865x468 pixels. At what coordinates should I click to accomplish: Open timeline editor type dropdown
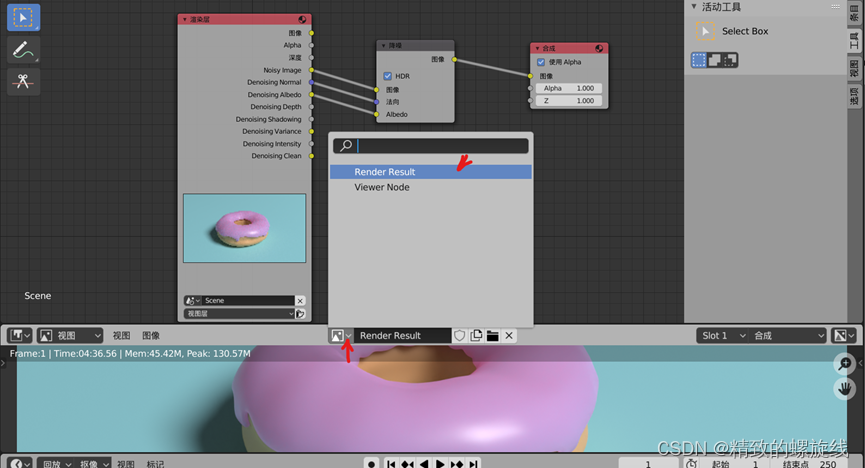[20, 464]
